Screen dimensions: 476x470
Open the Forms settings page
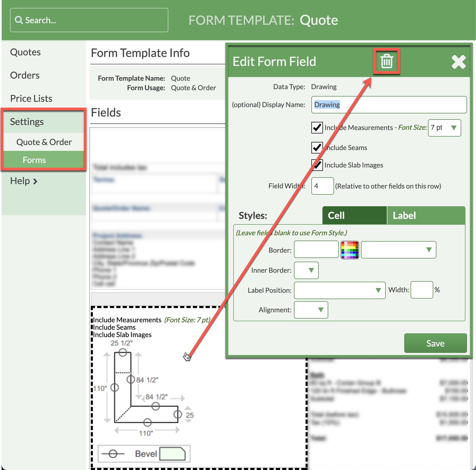35,160
